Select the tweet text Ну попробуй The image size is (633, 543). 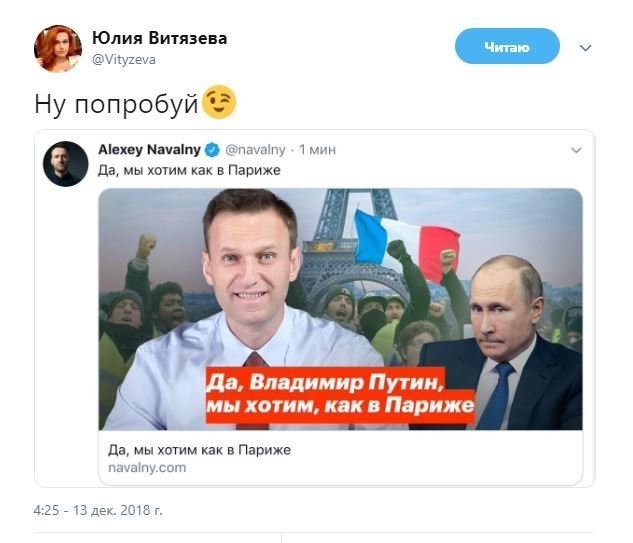tap(117, 104)
